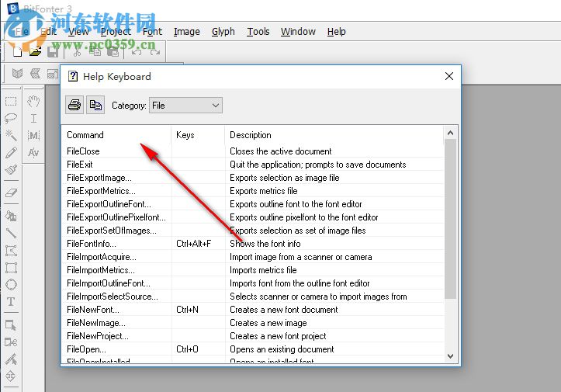Image resolution: width=561 pixels, height=392 pixels.
Task: Select the FileExportImage... row
Action: pyautogui.click(x=253, y=178)
